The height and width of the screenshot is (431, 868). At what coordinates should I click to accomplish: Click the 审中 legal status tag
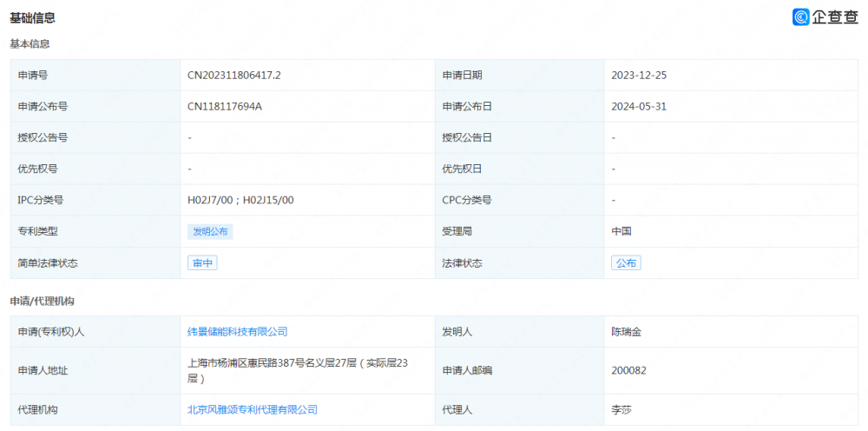point(202,263)
